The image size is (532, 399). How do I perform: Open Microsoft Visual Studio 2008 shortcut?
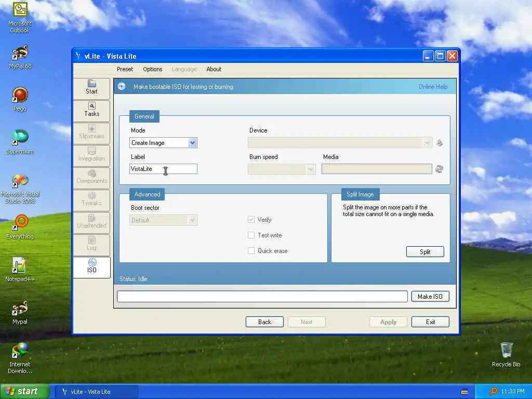click(20, 189)
